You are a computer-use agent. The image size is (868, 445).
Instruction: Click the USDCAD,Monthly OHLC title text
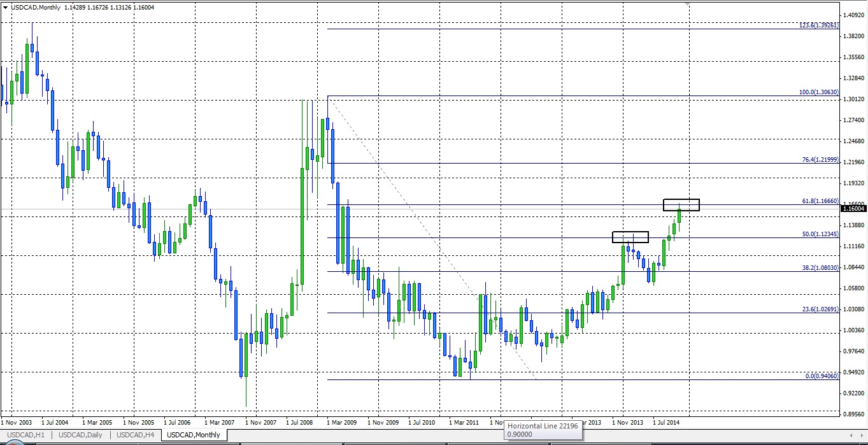82,8
